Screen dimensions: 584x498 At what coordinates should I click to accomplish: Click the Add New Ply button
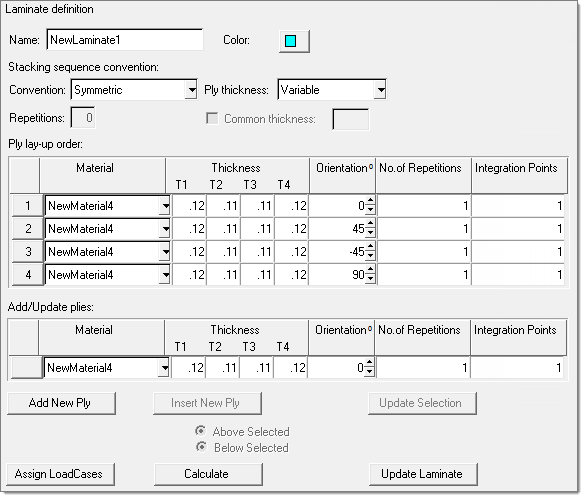(x=61, y=403)
